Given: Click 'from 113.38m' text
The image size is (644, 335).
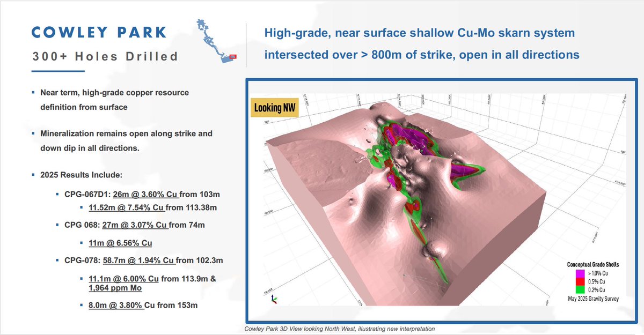Looking at the screenshot, I should point(191,207).
